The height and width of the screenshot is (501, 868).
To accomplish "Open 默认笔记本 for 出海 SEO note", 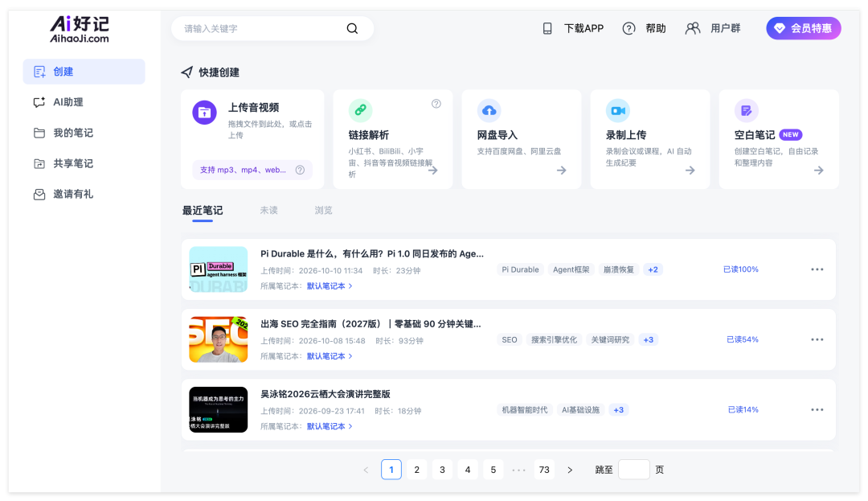I will 330,356.
